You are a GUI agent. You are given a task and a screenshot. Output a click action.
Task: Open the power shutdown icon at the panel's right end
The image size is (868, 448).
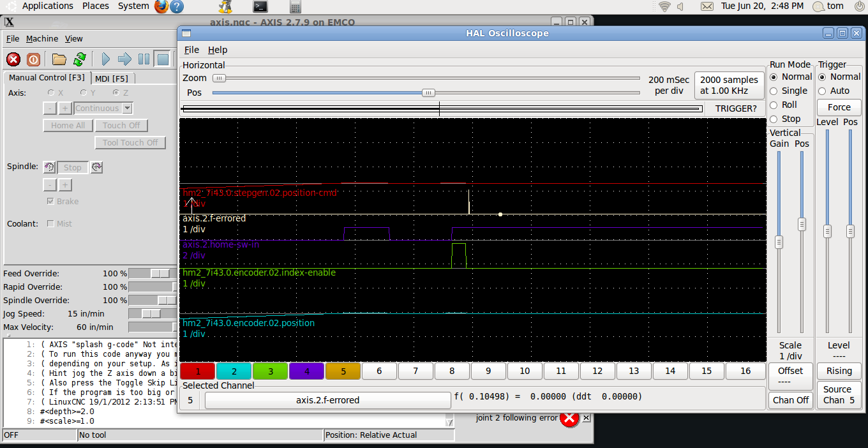[x=860, y=6]
